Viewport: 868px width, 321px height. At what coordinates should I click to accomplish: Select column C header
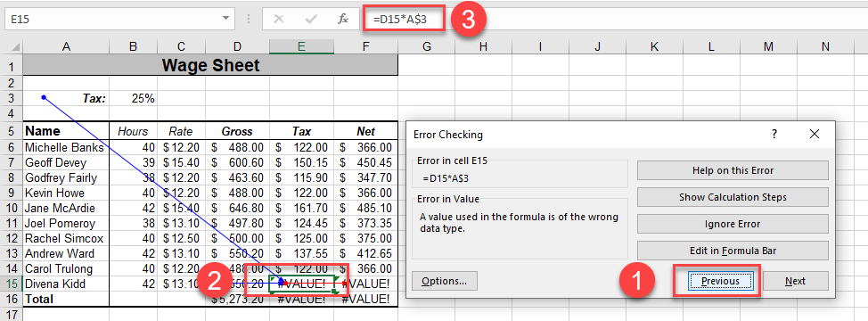181,47
